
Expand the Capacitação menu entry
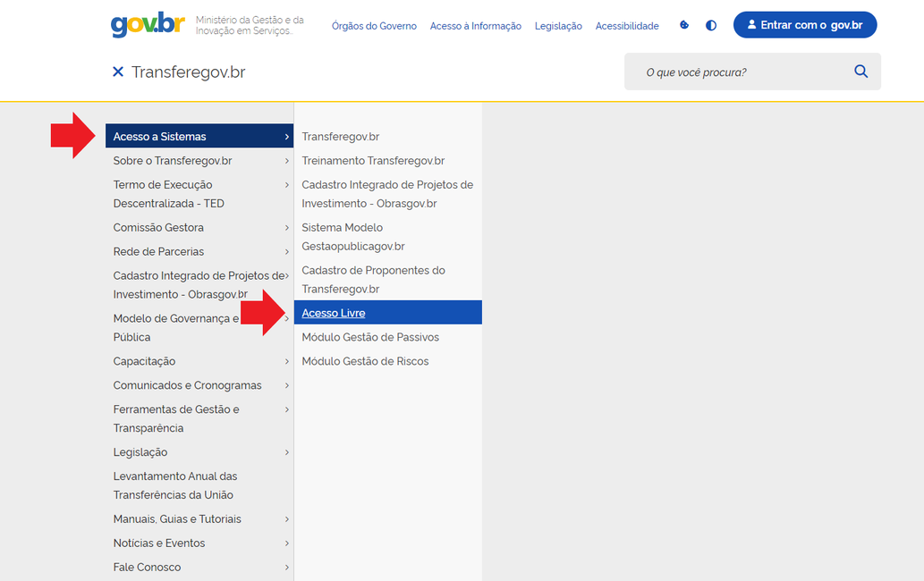click(142, 360)
